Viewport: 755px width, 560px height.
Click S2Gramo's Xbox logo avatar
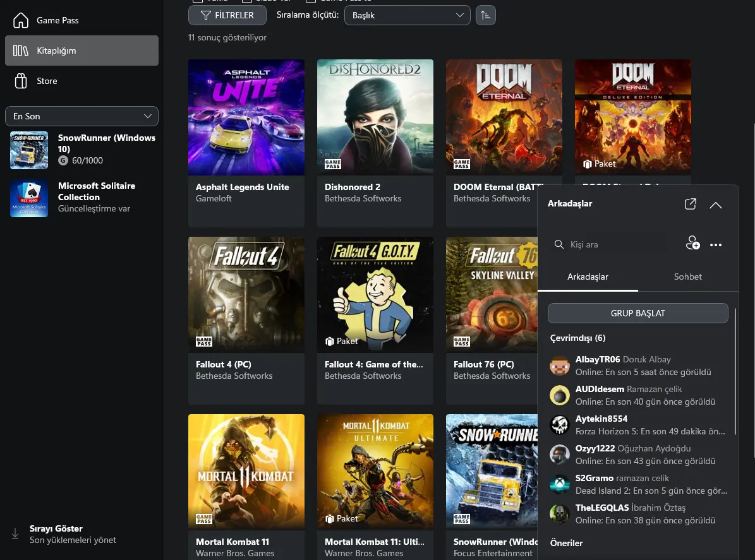[x=560, y=484]
